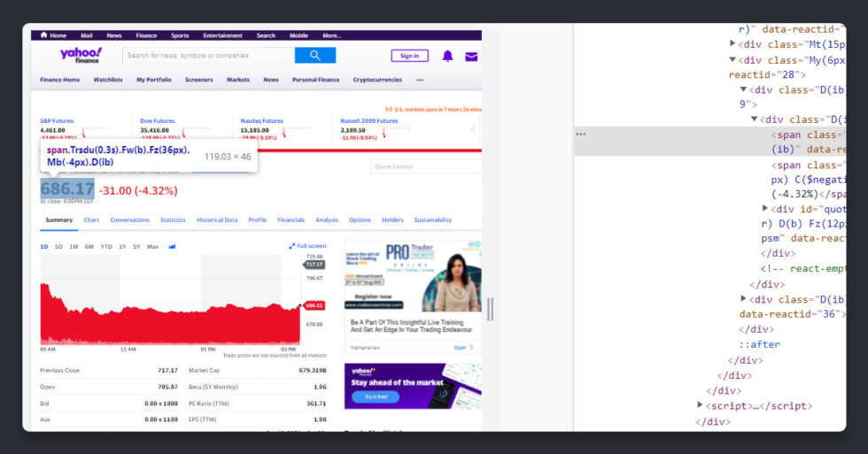
Task: Collapse the div class "D(i" node above highlighted span
Action: [754, 119]
